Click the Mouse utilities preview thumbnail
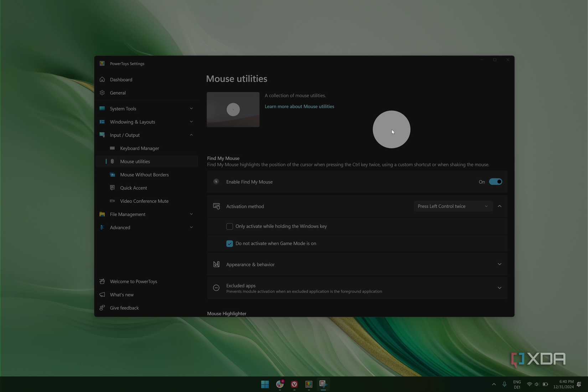This screenshot has height=392, width=588. [233, 110]
